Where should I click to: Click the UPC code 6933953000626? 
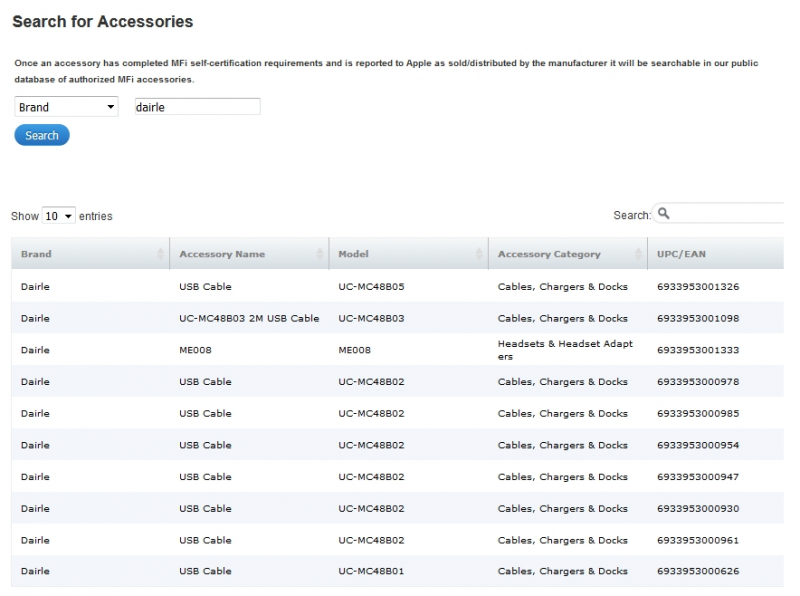[x=698, y=571]
